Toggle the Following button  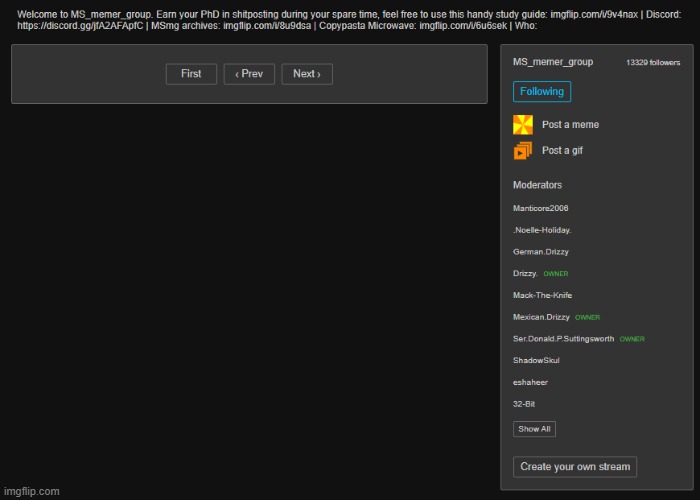tap(541, 92)
